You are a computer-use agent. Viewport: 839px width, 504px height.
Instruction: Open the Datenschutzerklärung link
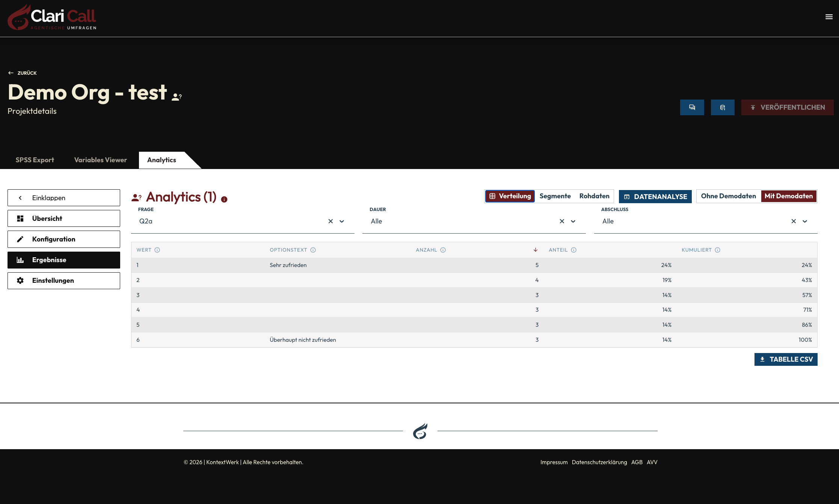tap(599, 462)
